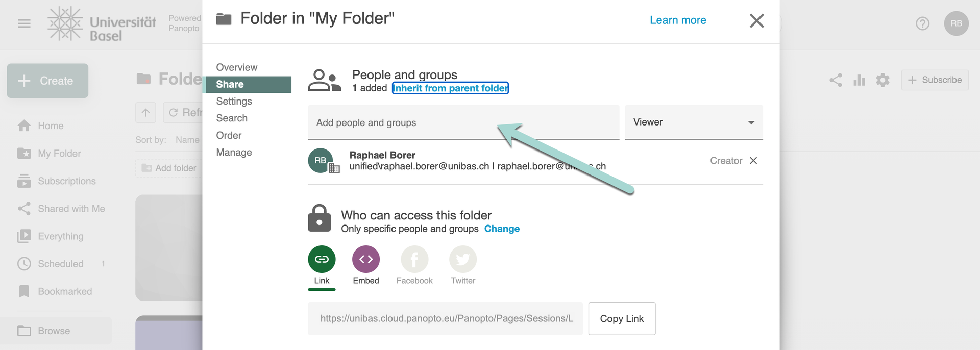The height and width of the screenshot is (350, 980).
Task: Select the purple Embed icon
Action: tap(366, 259)
